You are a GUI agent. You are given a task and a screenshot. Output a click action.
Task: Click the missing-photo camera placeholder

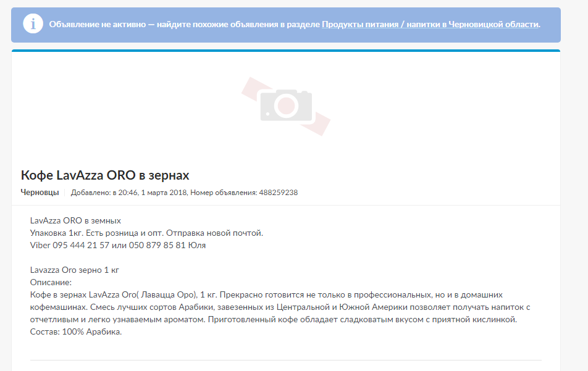coord(286,106)
